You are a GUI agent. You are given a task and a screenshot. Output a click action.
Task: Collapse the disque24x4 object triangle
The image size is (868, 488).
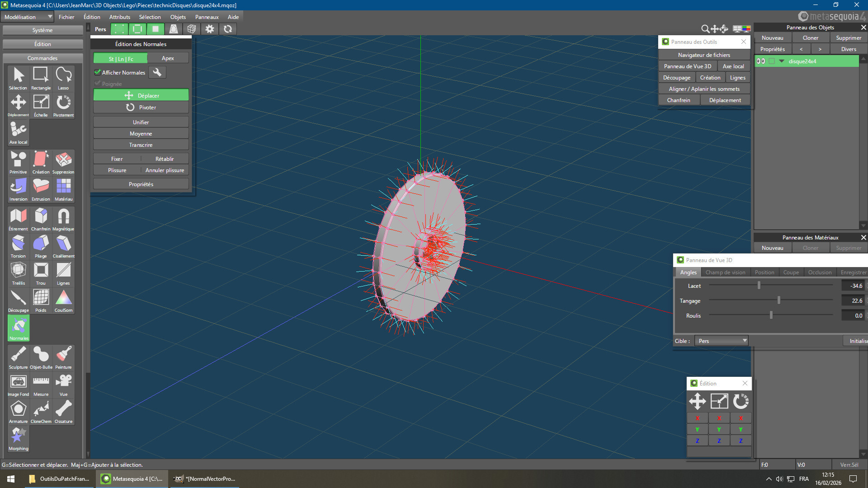point(782,61)
